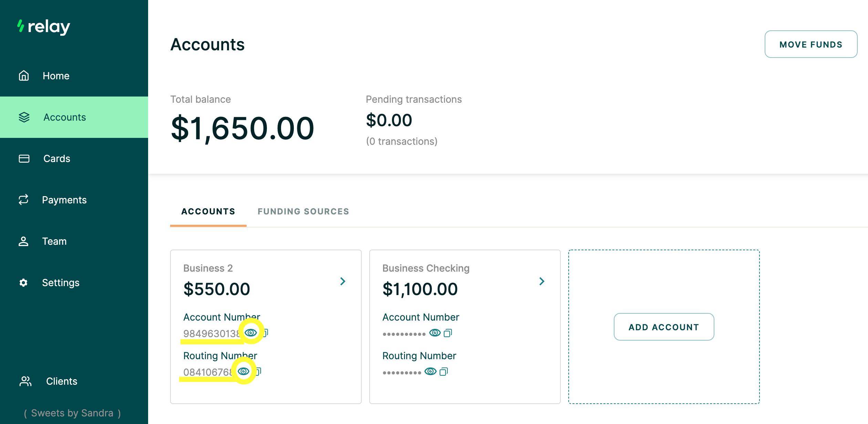Copy the Business Checking routing number
The width and height of the screenshot is (868, 424).
tap(444, 371)
